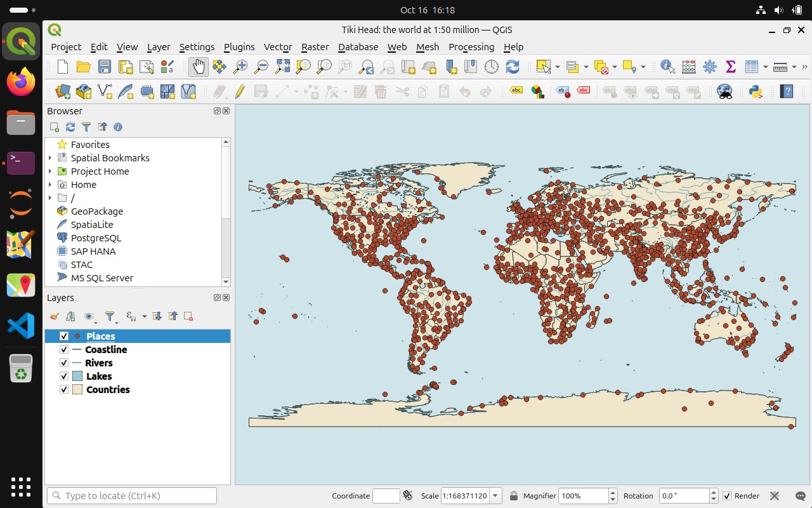Open the Data Source Manager
812x508 pixels.
[63, 91]
